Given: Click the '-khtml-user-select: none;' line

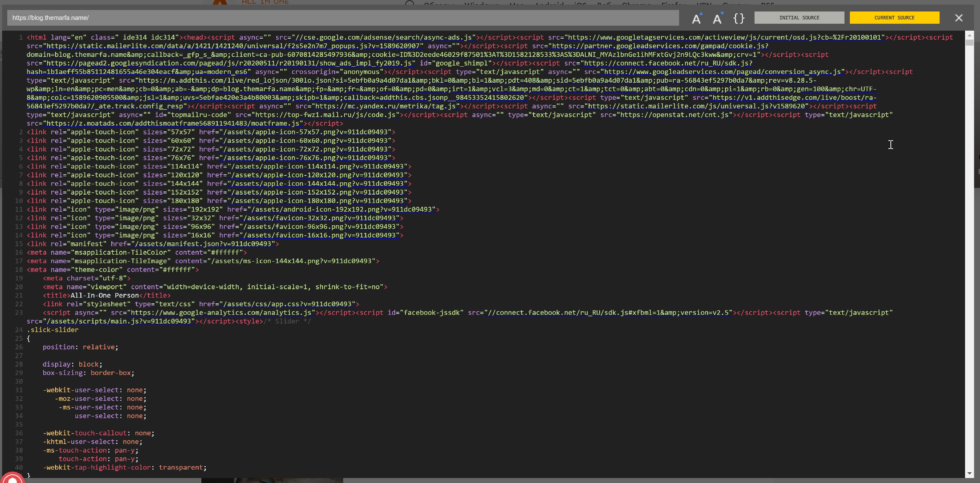Looking at the screenshot, I should pyautogui.click(x=93, y=442).
